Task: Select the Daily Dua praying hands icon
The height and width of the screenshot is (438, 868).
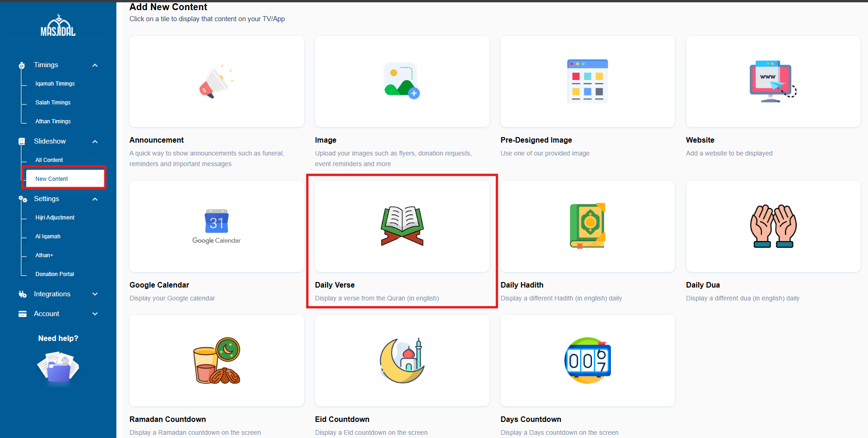Action: pos(773,226)
